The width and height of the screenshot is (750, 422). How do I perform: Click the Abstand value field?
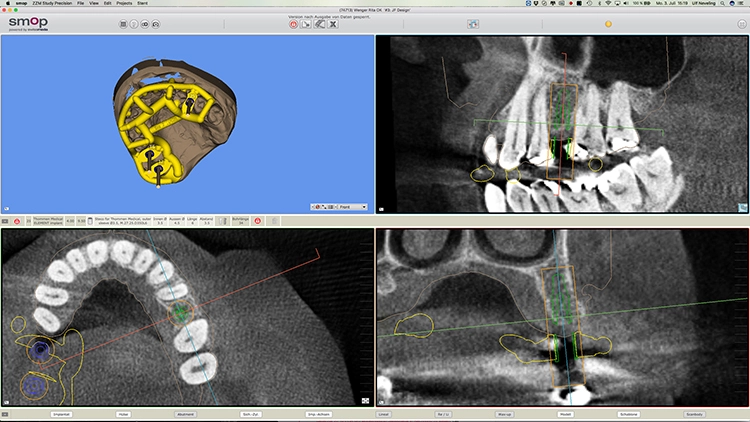206,221
